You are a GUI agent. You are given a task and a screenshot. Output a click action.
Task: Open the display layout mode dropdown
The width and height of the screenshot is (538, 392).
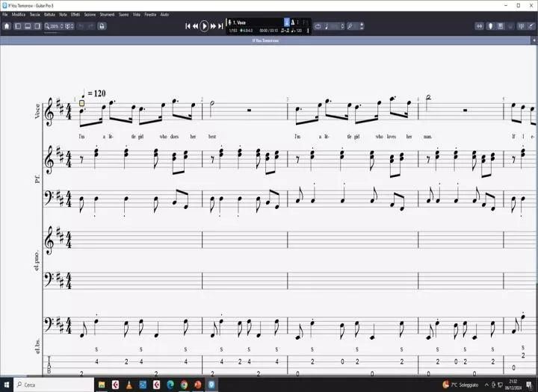pos(69,26)
